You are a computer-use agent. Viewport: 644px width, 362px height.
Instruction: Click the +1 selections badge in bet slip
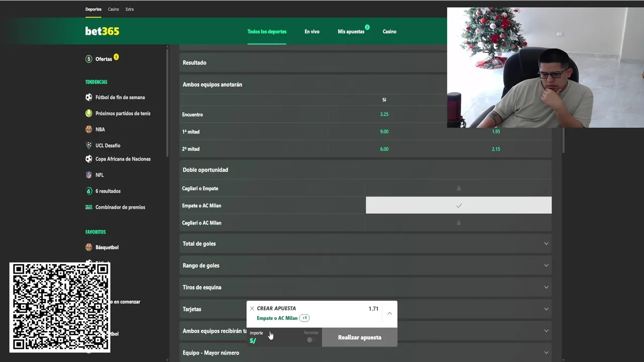pos(304,318)
